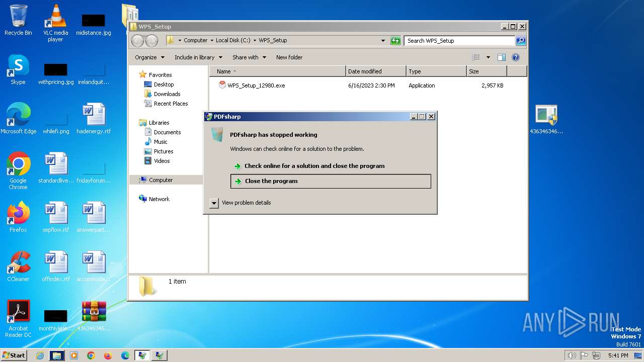Launch Skype from desktop
This screenshot has height=362, width=644.
pos(18,69)
